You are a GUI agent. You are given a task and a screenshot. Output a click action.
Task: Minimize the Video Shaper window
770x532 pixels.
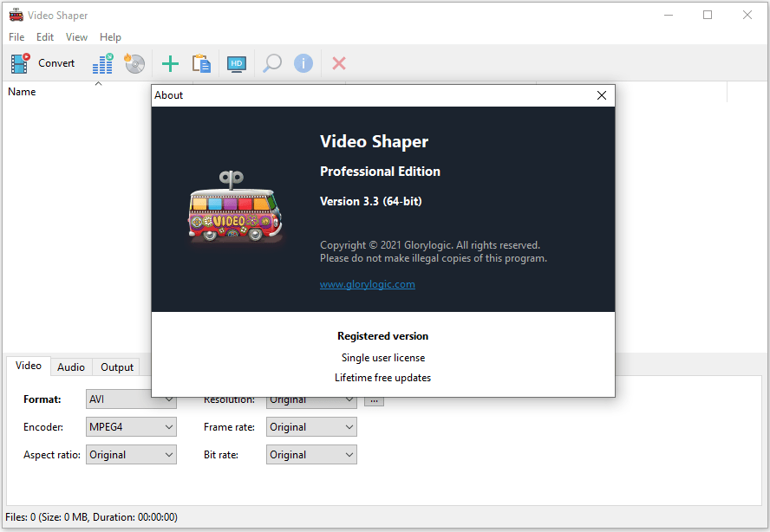coord(669,16)
